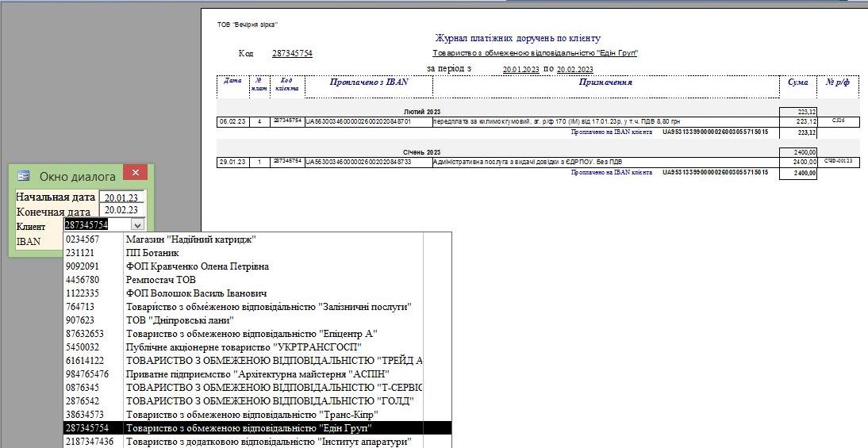
Task: Select ПП Ботаник in the client list
Action: point(257,253)
